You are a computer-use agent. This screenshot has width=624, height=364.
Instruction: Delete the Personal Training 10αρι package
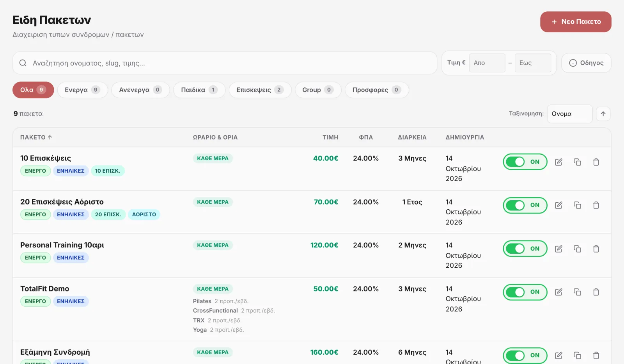pyautogui.click(x=596, y=249)
